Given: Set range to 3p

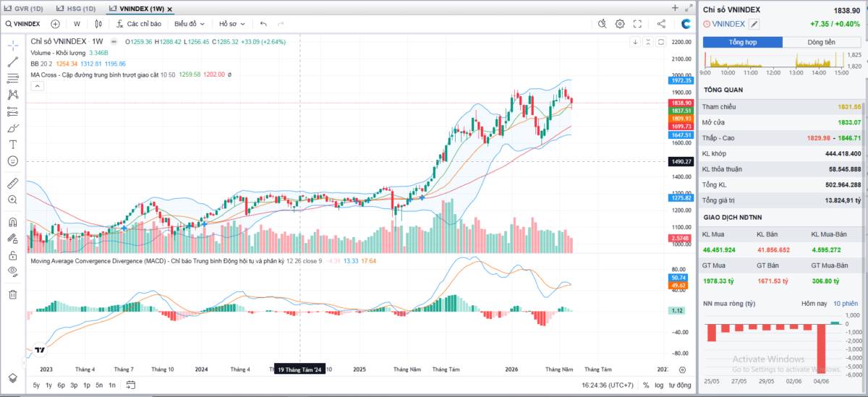Looking at the screenshot, I should [x=74, y=385].
